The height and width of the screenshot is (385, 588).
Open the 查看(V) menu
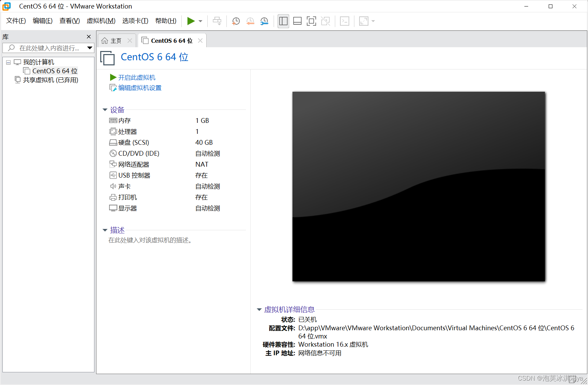tap(69, 21)
